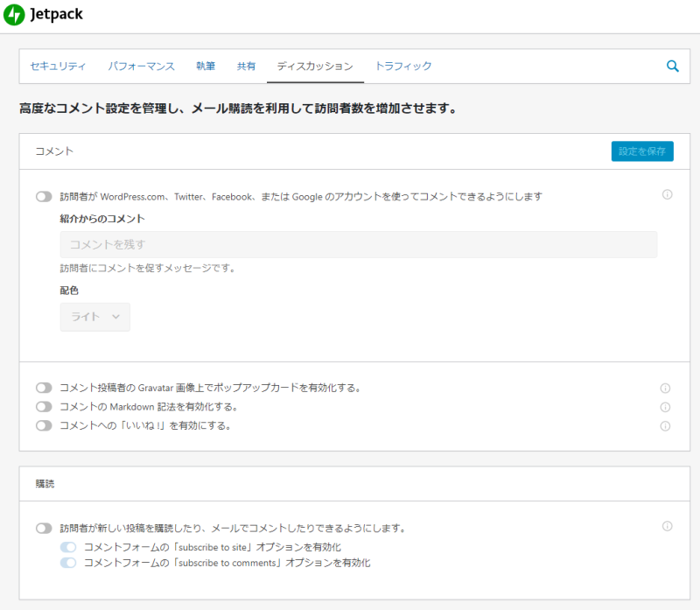Toggle the 「subscribe to comments」 form option
This screenshot has height=610, width=700.
pos(68,564)
